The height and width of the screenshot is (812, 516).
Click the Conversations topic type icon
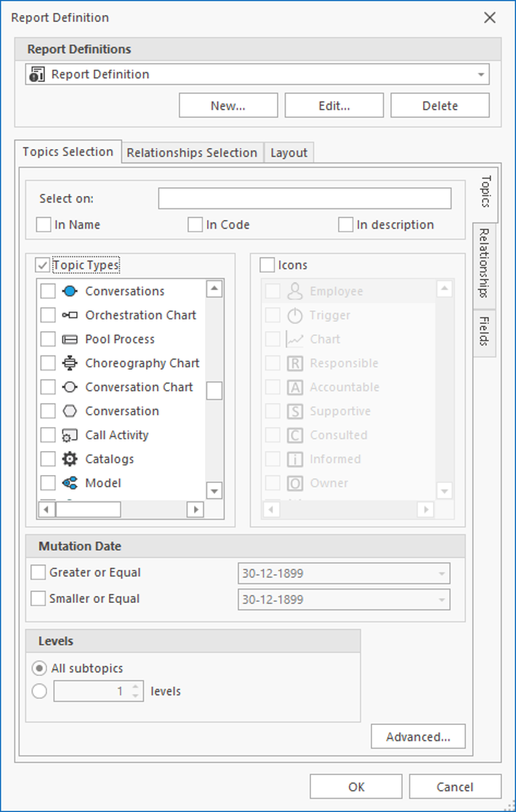click(70, 291)
